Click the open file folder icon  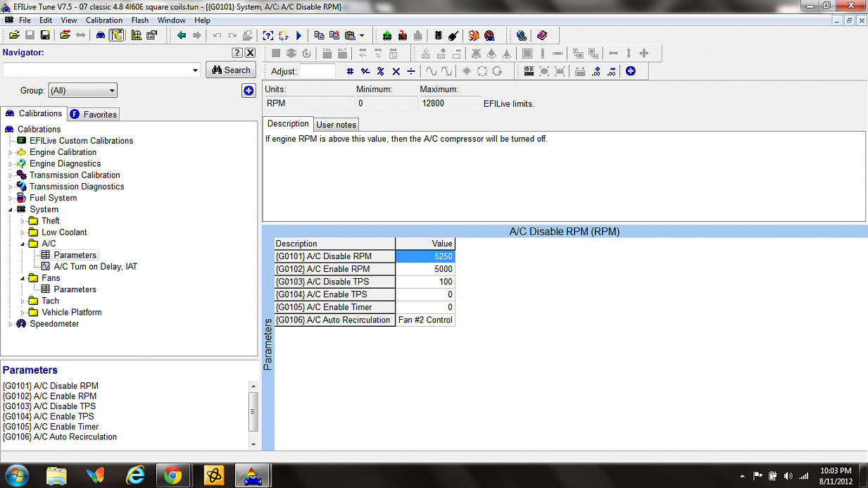(x=14, y=35)
